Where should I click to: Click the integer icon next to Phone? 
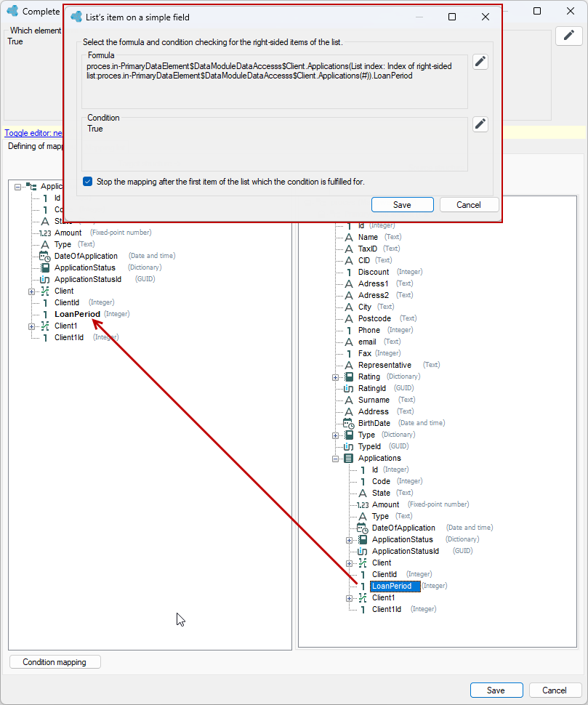(x=349, y=330)
